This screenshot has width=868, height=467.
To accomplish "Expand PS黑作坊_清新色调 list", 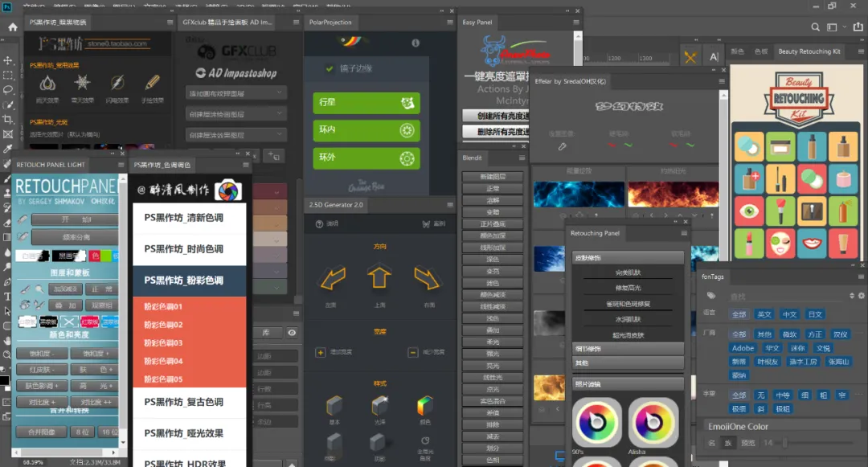I will pos(190,218).
